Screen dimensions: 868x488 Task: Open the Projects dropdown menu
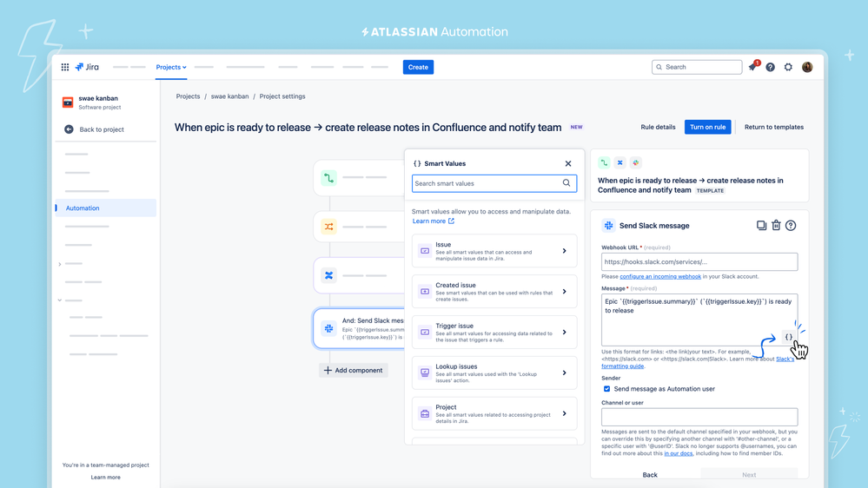(x=171, y=67)
